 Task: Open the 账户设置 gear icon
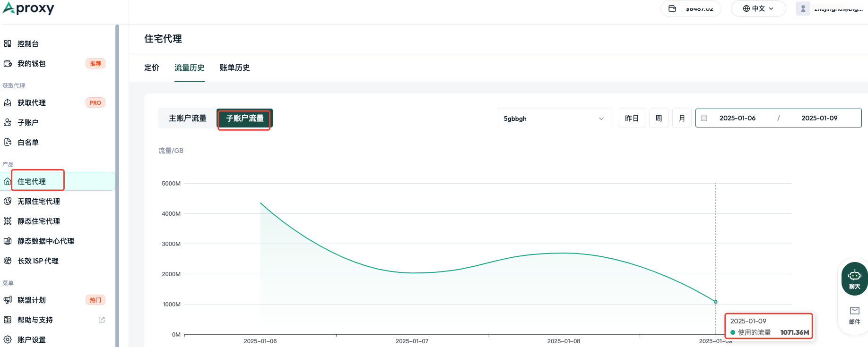tap(8, 339)
